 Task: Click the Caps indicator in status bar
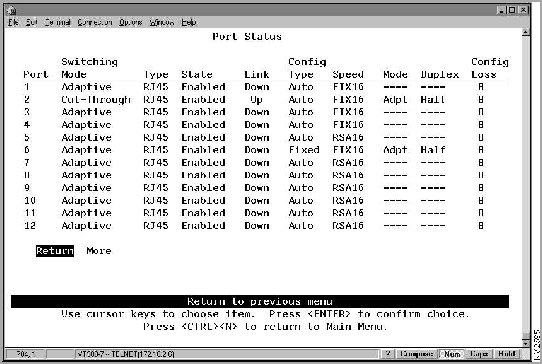[x=479, y=354]
